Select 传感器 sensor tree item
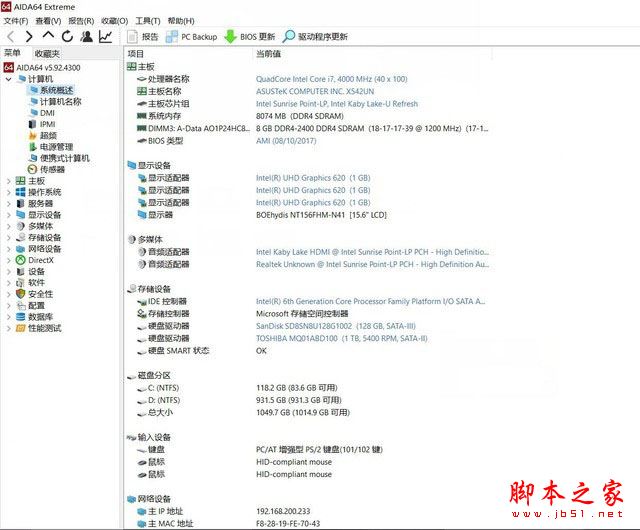The height and width of the screenshot is (530, 640). click(x=46, y=169)
